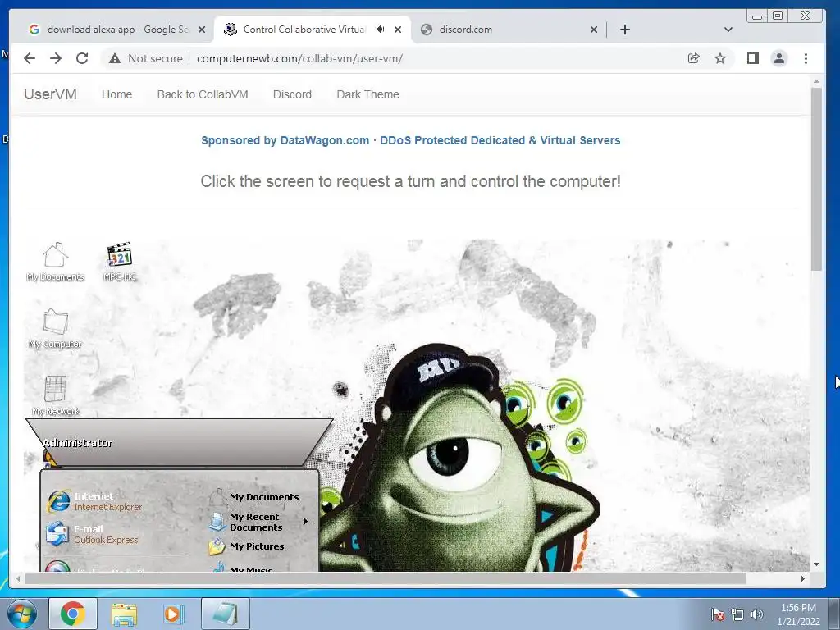Open the share page icon in address bar
The height and width of the screenshot is (630, 840).
click(x=694, y=58)
